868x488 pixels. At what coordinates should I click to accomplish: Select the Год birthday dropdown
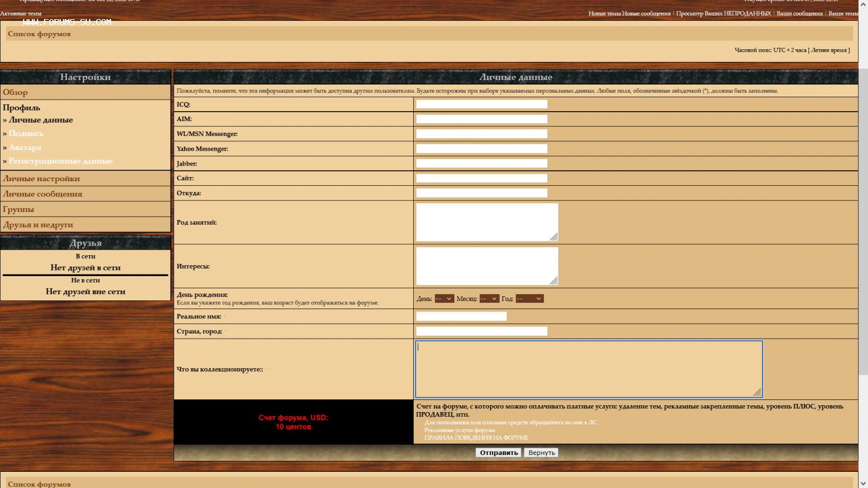(x=529, y=299)
